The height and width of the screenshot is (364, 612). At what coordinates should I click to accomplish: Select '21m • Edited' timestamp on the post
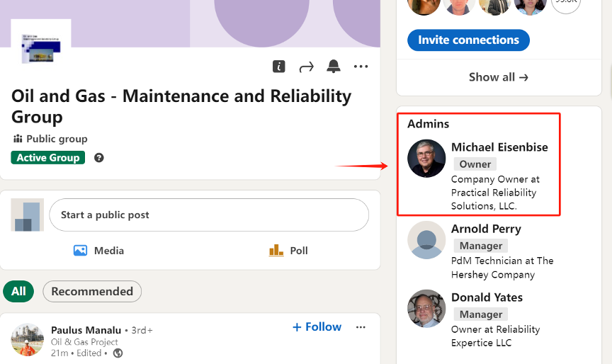[76, 353]
